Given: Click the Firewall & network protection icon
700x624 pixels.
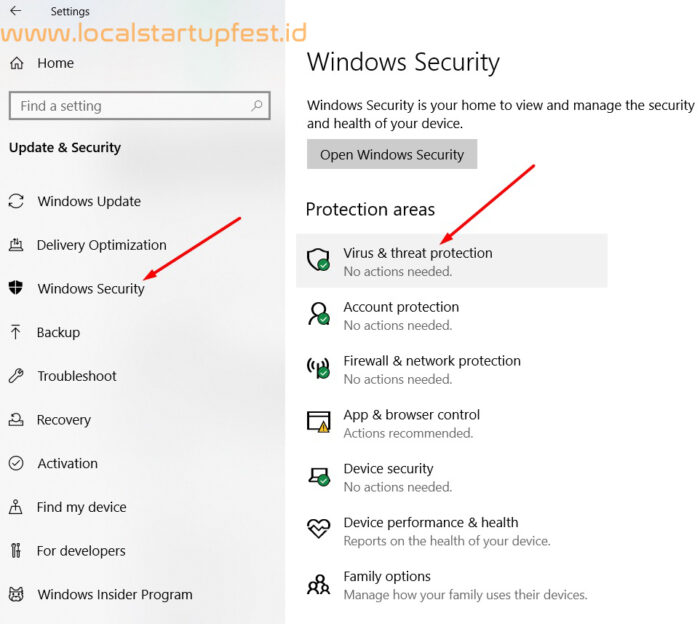Looking at the screenshot, I should click(x=318, y=367).
